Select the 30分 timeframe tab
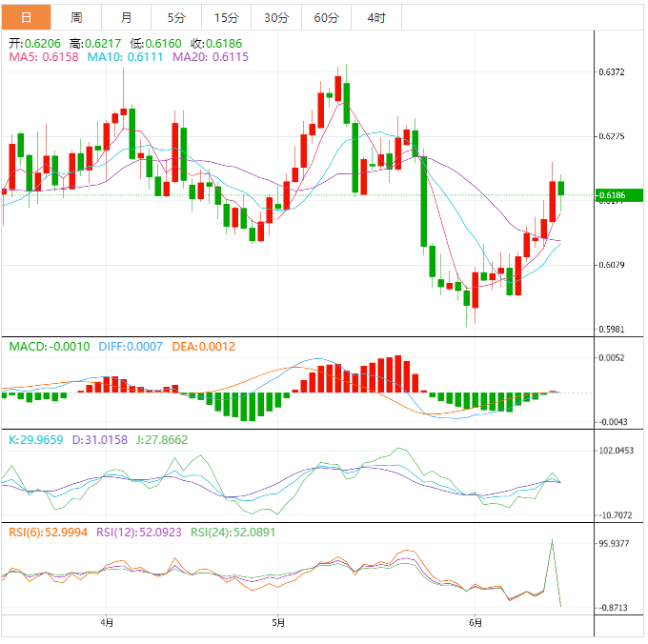Viewport: 648px width, 644px height. pos(276,18)
